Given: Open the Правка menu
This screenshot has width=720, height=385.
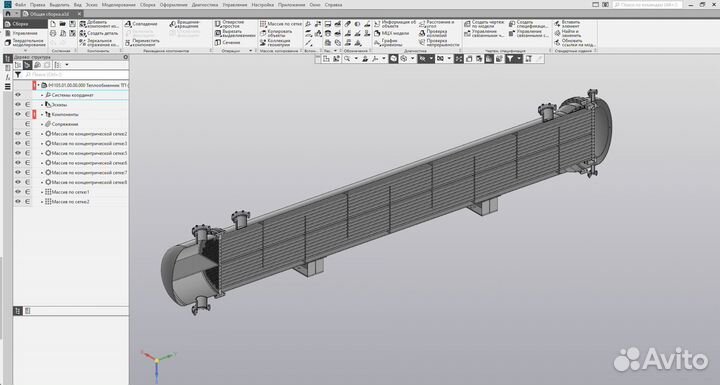Looking at the screenshot, I should 38,5.
